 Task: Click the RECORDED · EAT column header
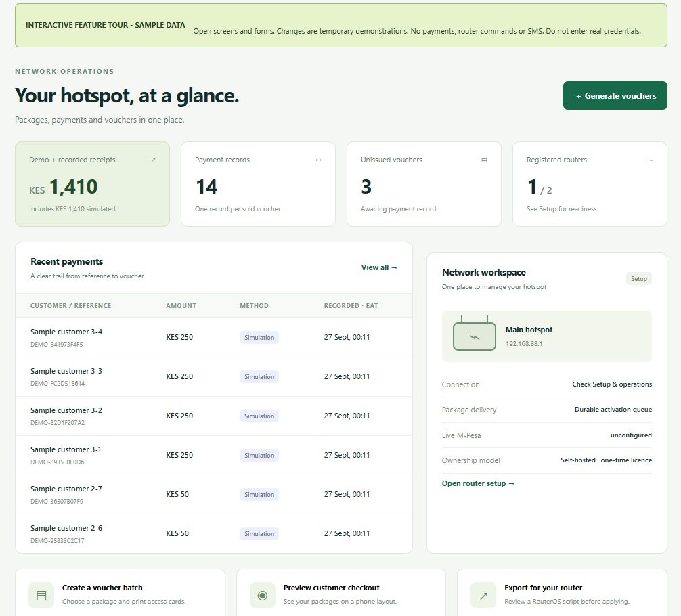(351, 306)
